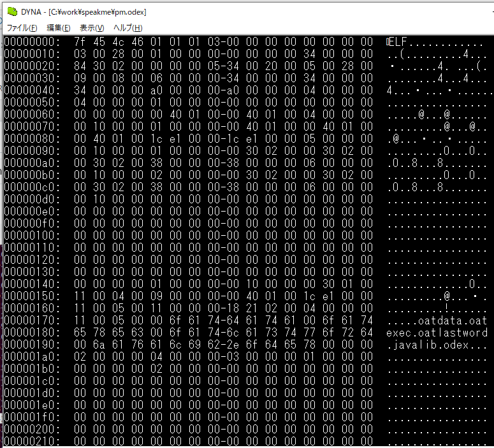The width and height of the screenshot is (494, 448).
Task: Click byte 7f at offset 00000000
Action: point(80,41)
